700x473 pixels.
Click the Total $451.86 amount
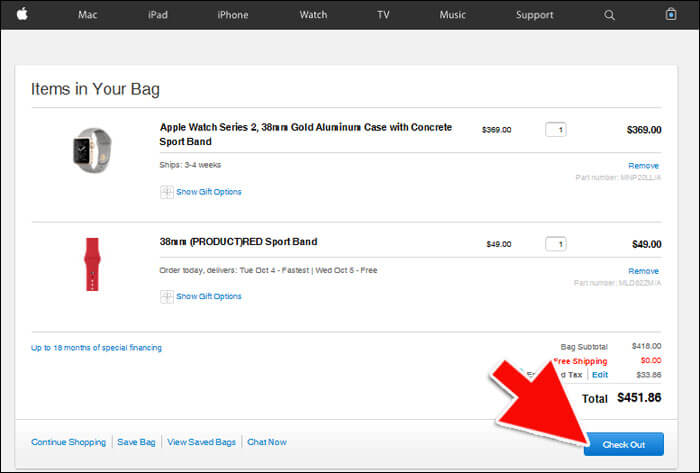click(639, 398)
